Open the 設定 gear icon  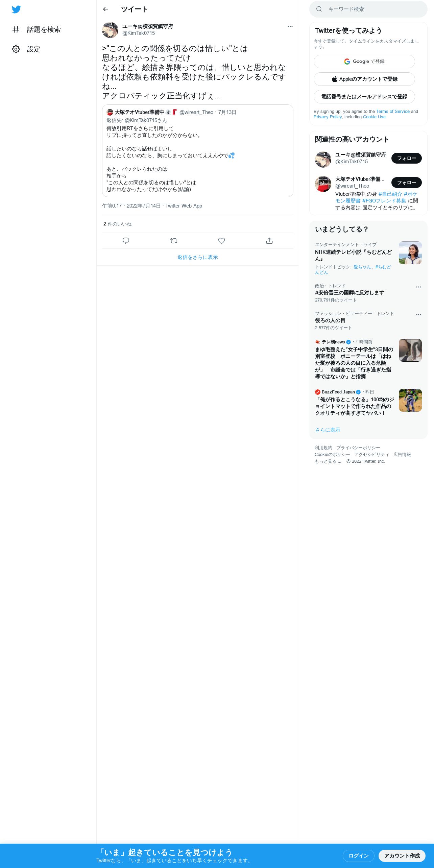[x=16, y=49]
